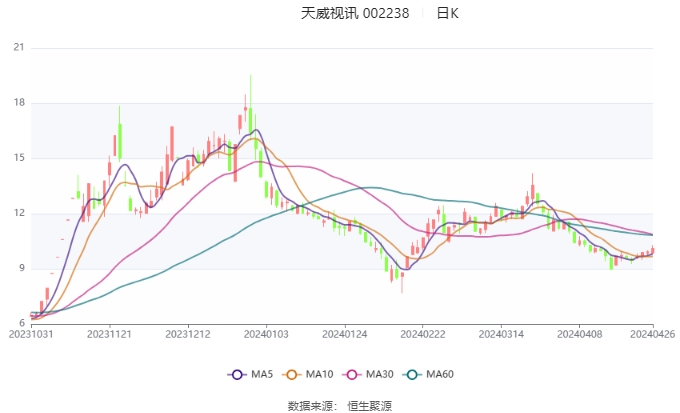
Task: Click the 20240124 date axis label
Action: [x=345, y=334]
